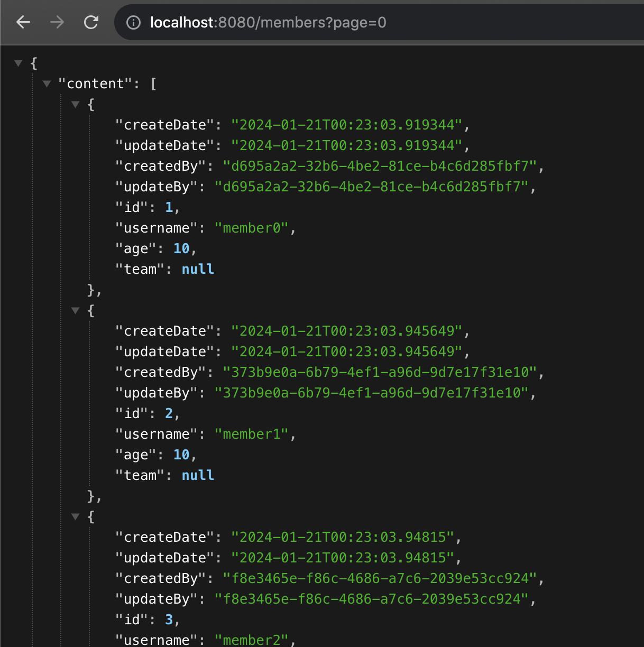
Task: Collapse the object containing member1
Action: click(x=76, y=310)
